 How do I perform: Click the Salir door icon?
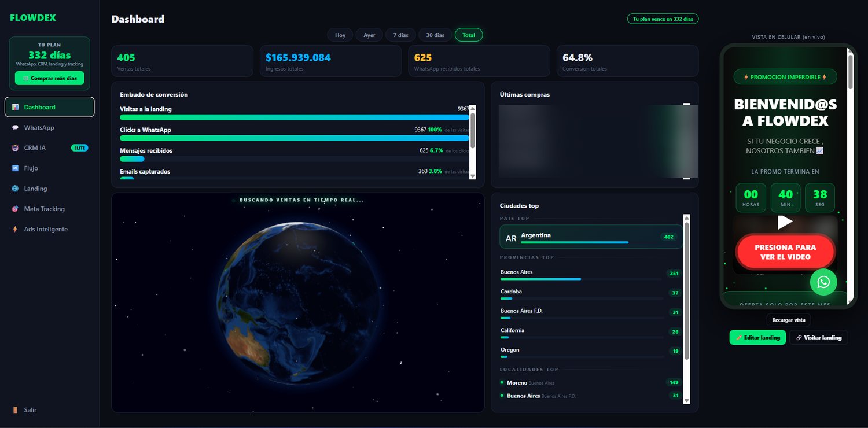tap(15, 410)
